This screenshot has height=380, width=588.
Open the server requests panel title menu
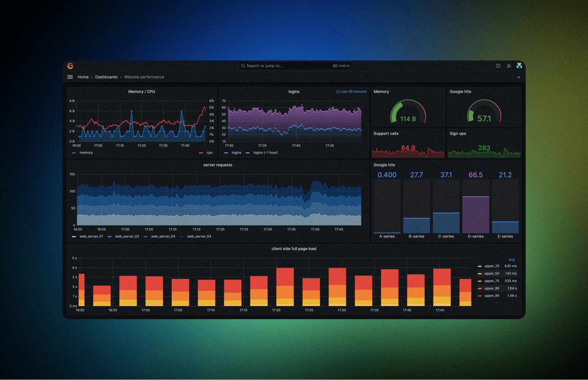point(218,165)
